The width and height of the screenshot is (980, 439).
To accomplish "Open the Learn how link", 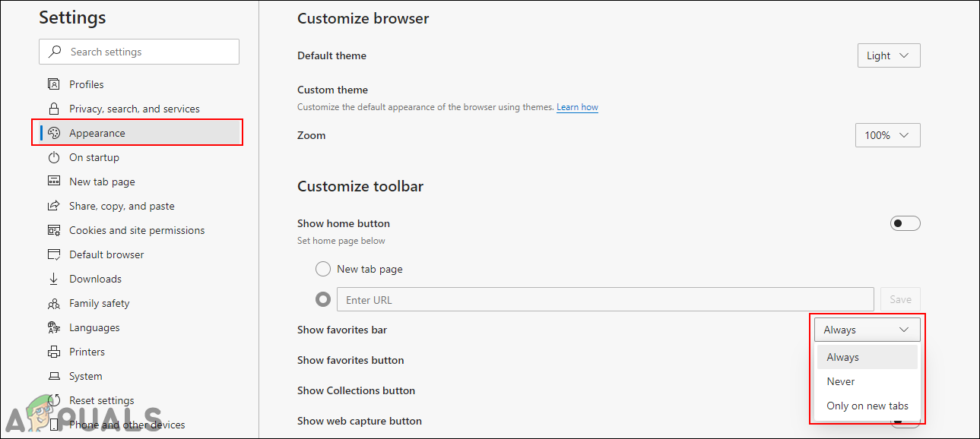I will click(577, 107).
